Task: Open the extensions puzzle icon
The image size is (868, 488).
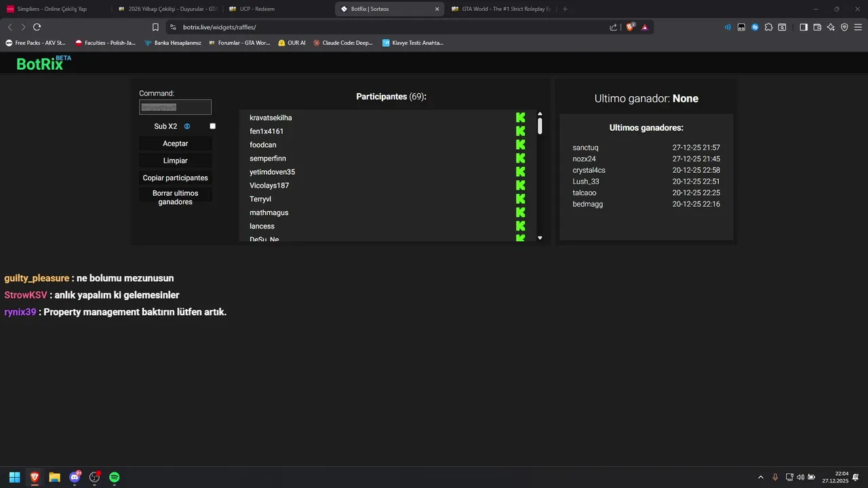Action: coord(768,27)
